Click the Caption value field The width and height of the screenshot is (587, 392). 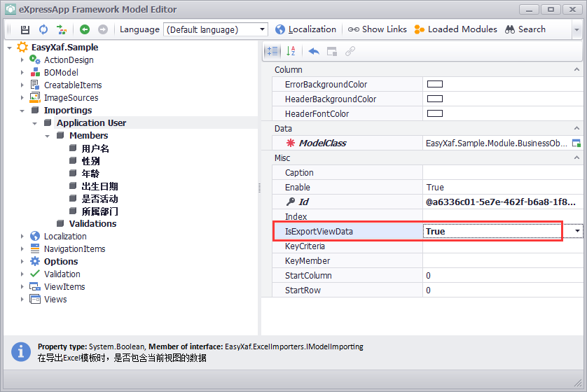coord(502,172)
